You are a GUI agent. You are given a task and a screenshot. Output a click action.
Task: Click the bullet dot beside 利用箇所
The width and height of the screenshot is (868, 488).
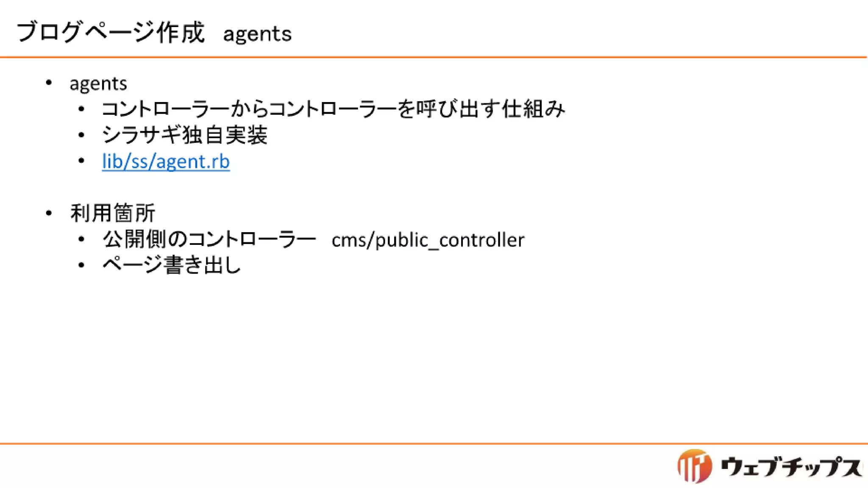coord(49,213)
